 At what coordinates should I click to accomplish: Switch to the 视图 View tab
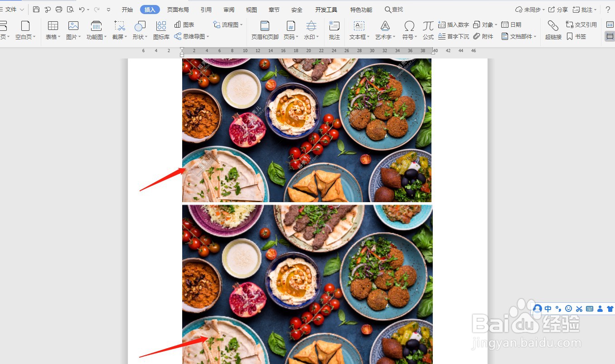252,10
